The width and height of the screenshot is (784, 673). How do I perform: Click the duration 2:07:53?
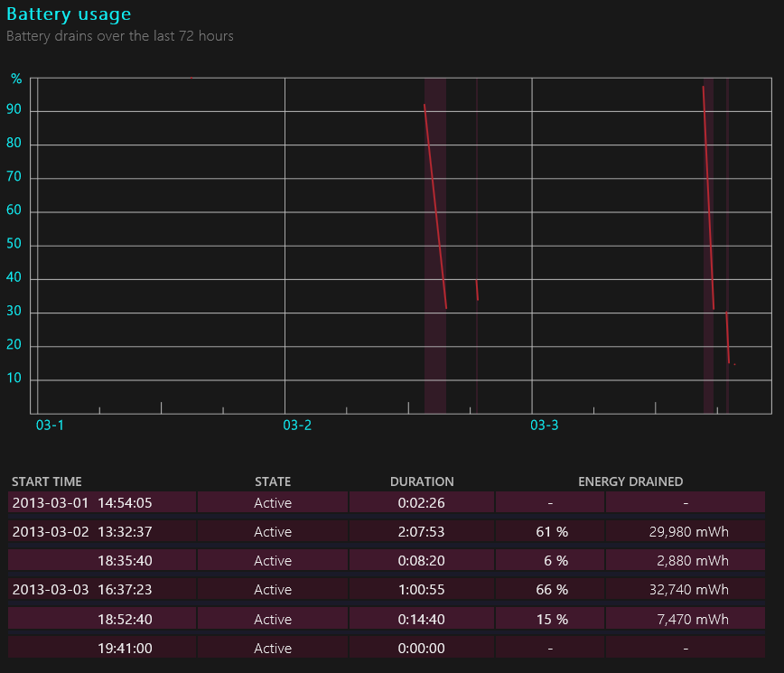click(421, 531)
